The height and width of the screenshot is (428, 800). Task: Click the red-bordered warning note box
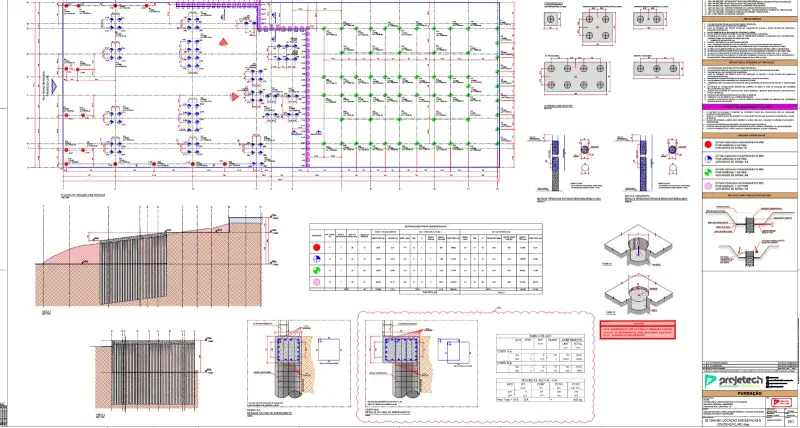point(638,331)
